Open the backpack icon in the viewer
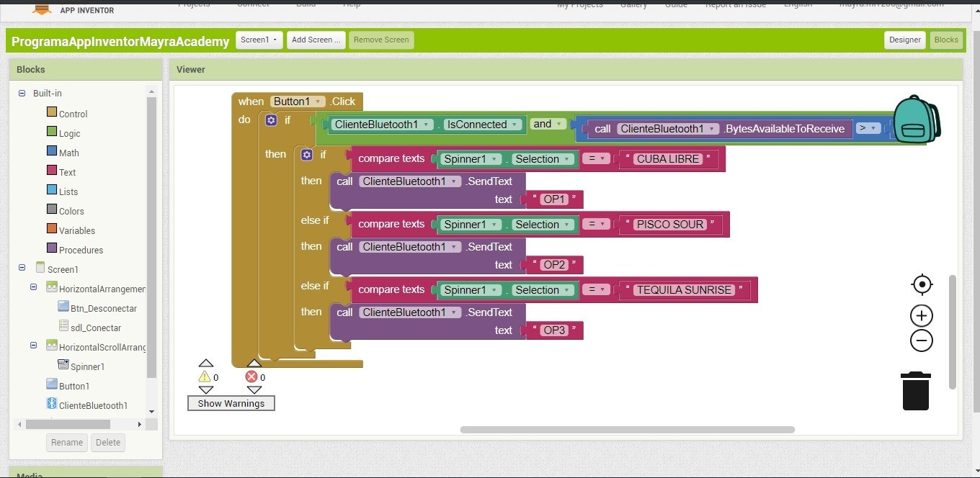 917,119
